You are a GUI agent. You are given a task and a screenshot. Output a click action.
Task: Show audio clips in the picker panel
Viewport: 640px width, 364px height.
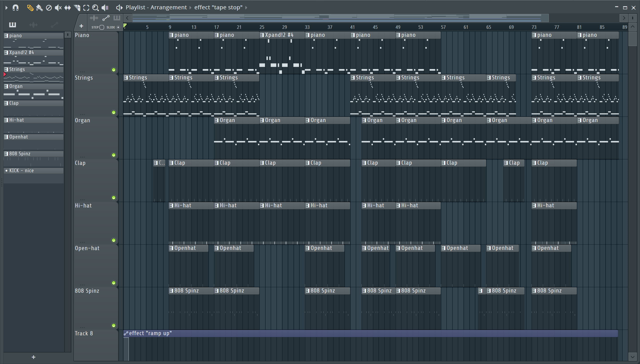(33, 24)
